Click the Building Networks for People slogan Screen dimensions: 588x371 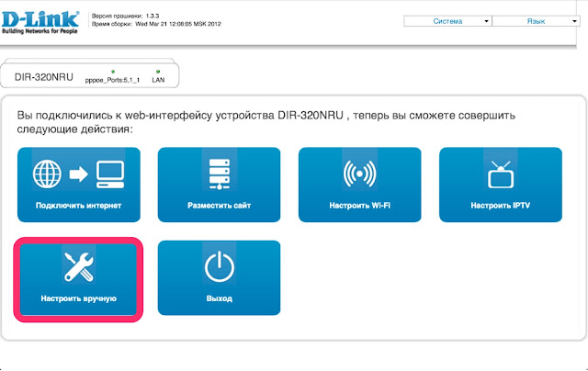[40, 31]
